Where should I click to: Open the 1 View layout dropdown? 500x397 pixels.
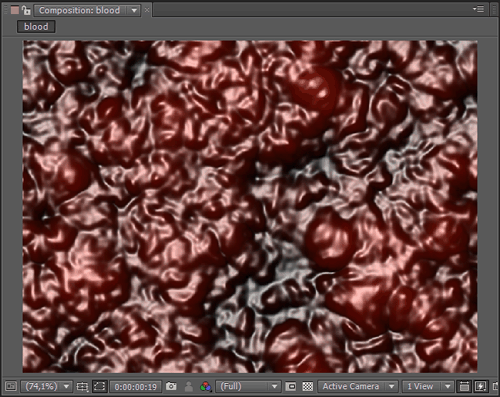(x=428, y=386)
